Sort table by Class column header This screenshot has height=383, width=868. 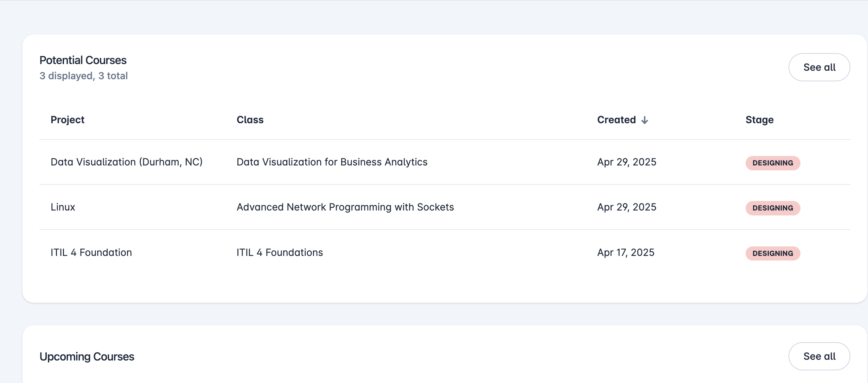(x=250, y=120)
